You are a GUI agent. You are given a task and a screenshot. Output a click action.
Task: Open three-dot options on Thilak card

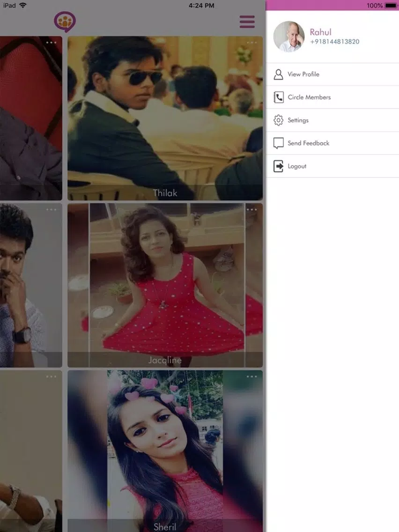(x=251, y=43)
